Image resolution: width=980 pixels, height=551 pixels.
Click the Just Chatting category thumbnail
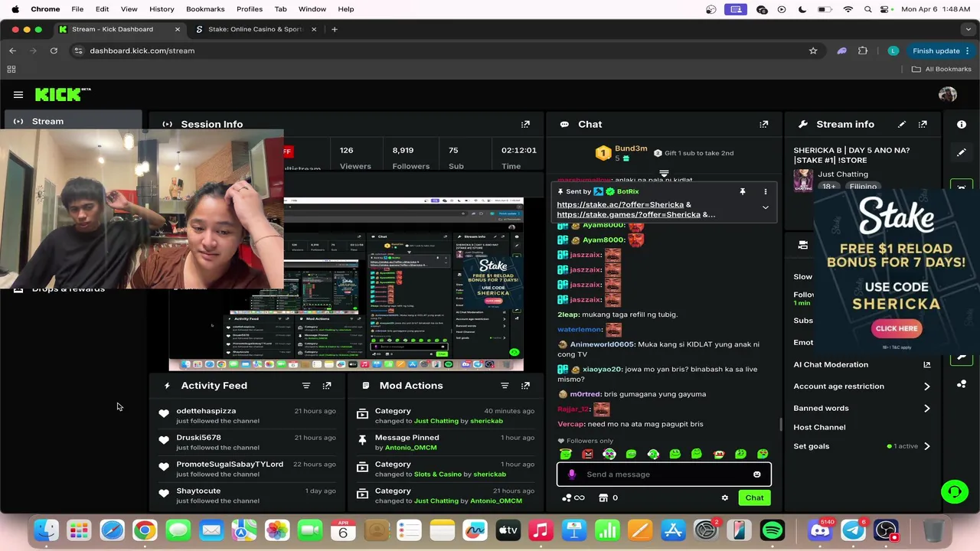tap(802, 181)
